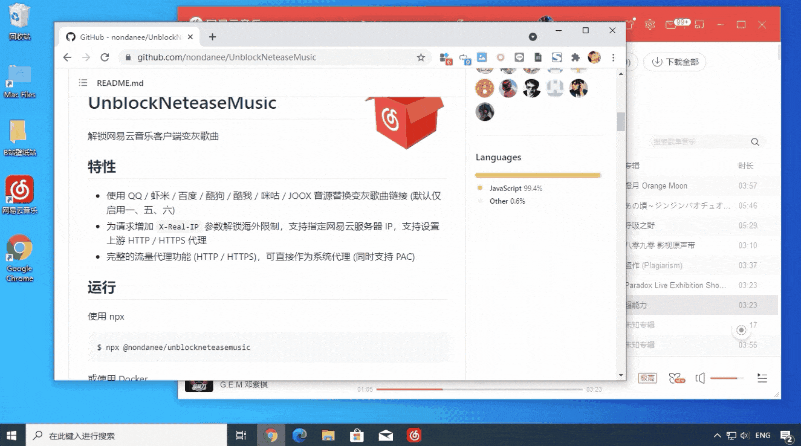Image resolution: width=801 pixels, height=446 pixels.
Task: Open README table of contents list icon
Action: (x=83, y=83)
